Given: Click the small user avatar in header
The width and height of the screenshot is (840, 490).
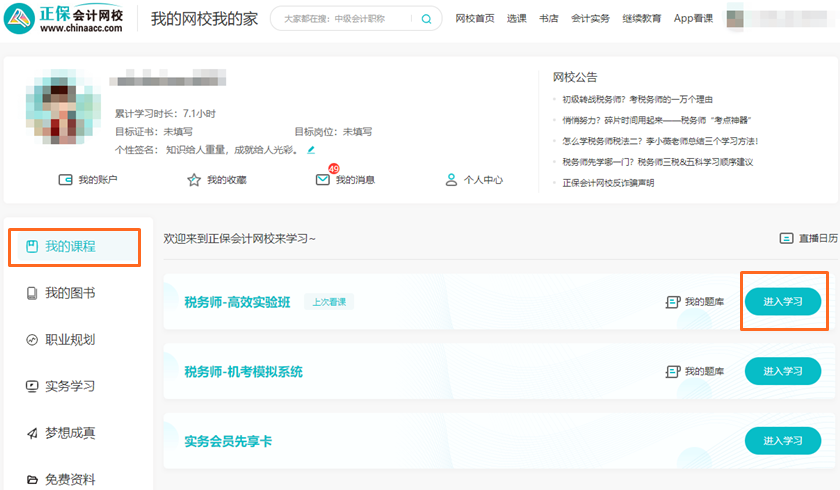Looking at the screenshot, I should (735, 19).
